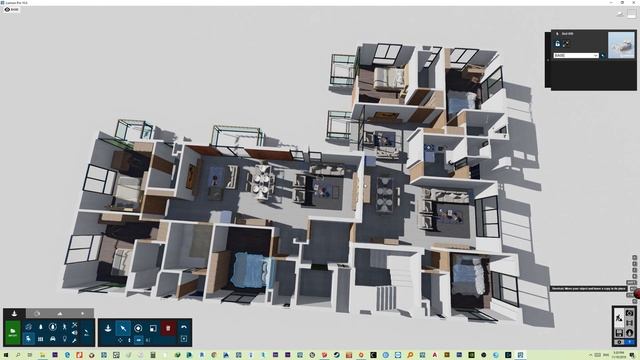Select the fence-like Outdoor category icon
Screen dimensions: 640x360
tap(40, 339)
